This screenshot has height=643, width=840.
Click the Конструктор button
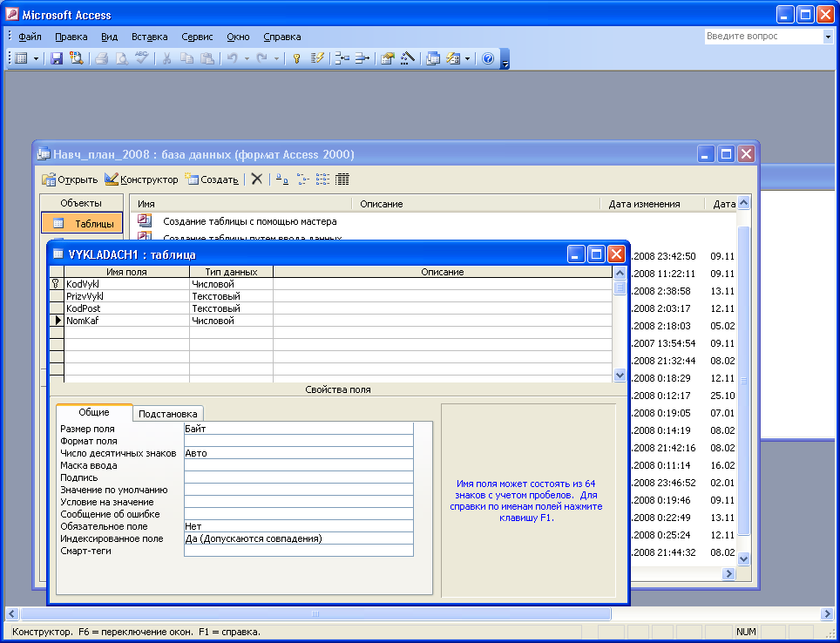(141, 179)
